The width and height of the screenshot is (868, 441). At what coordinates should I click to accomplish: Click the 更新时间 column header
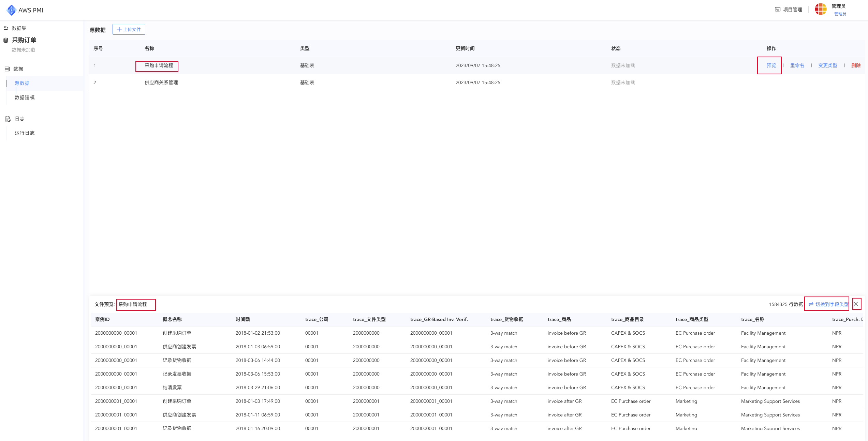click(x=465, y=48)
